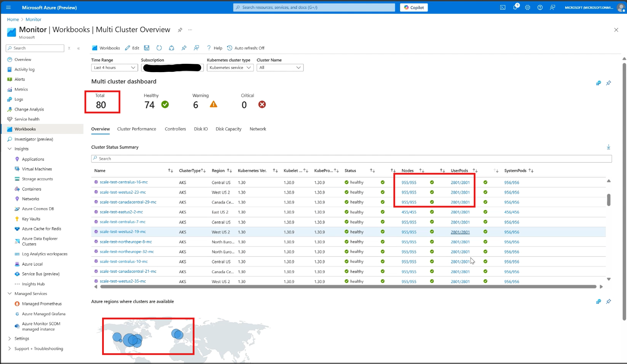Click the Home breadcrumb link
The width and height of the screenshot is (627, 364).
point(13,19)
